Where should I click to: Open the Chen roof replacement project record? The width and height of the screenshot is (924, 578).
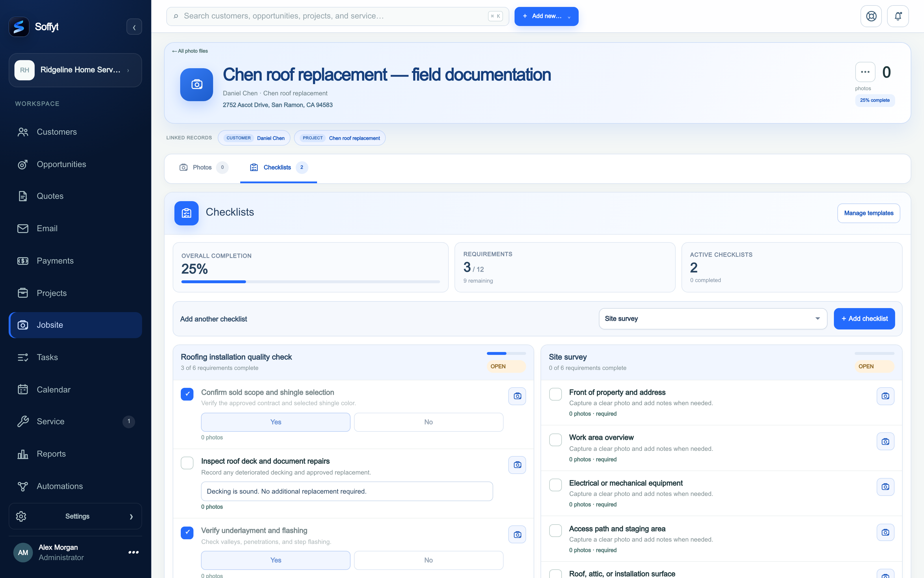click(340, 138)
